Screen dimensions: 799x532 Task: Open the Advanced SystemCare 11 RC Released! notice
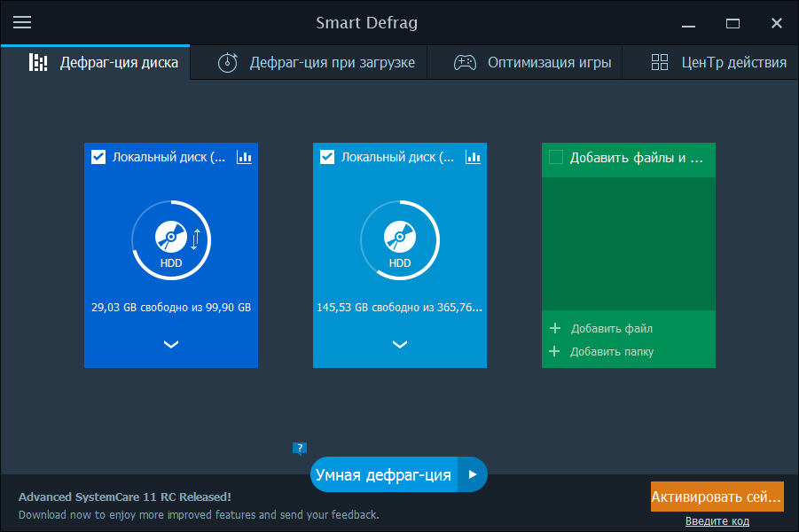tap(125, 497)
